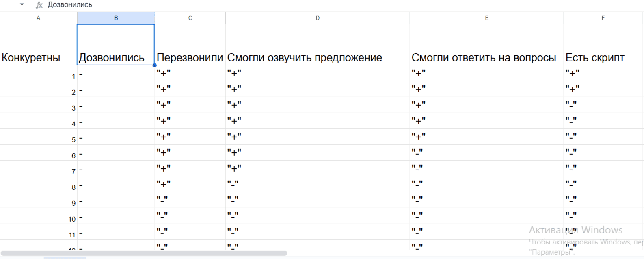Select column F header
The width and height of the screenshot is (644, 259).
[603, 18]
